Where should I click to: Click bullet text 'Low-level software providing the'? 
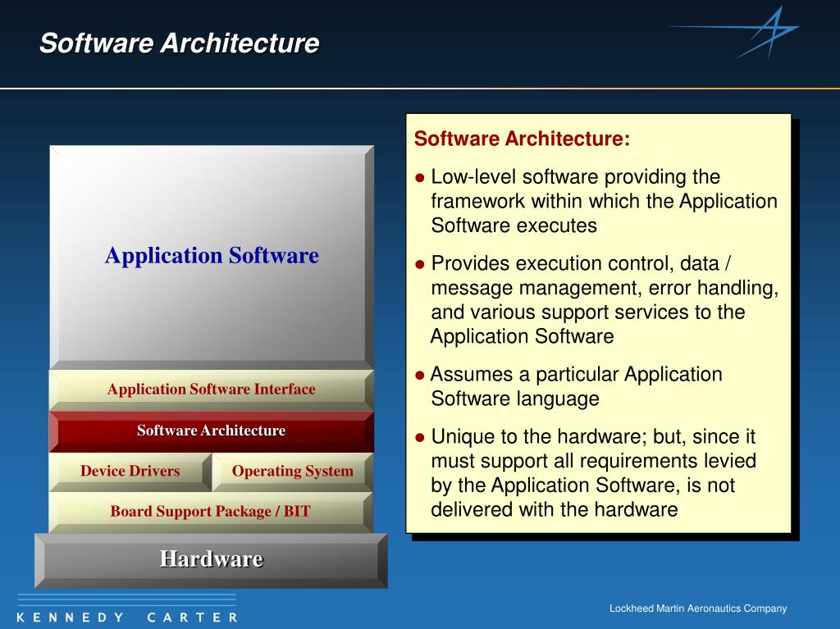(575, 177)
